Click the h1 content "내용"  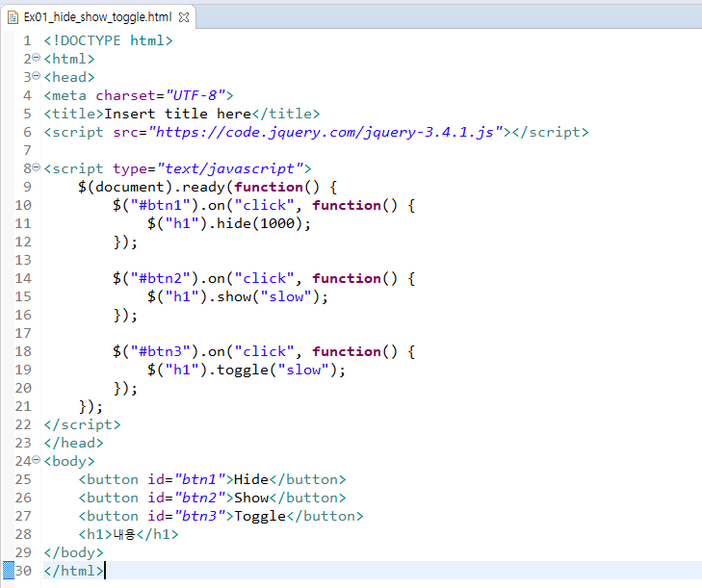pyautogui.click(x=124, y=534)
